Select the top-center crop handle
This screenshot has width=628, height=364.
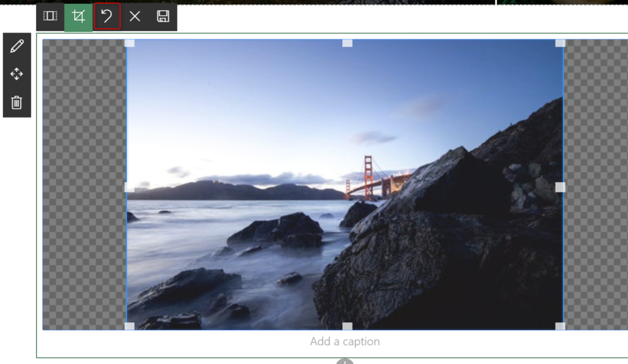[x=347, y=43]
